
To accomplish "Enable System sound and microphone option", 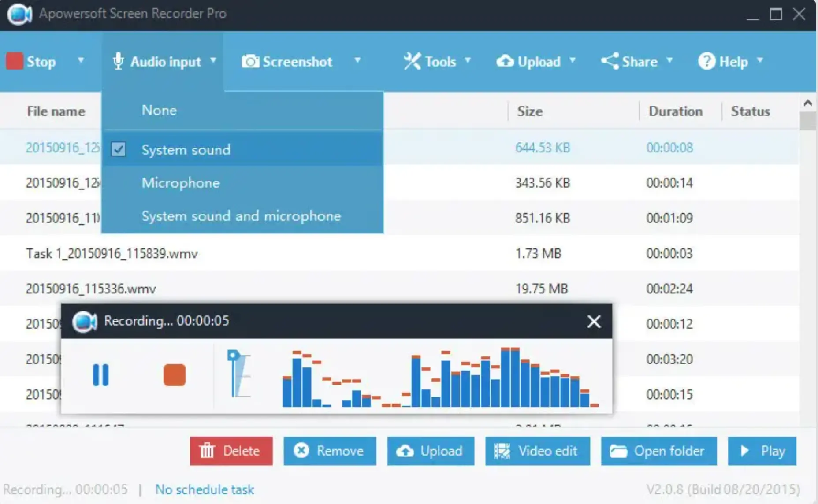I will 241,216.
